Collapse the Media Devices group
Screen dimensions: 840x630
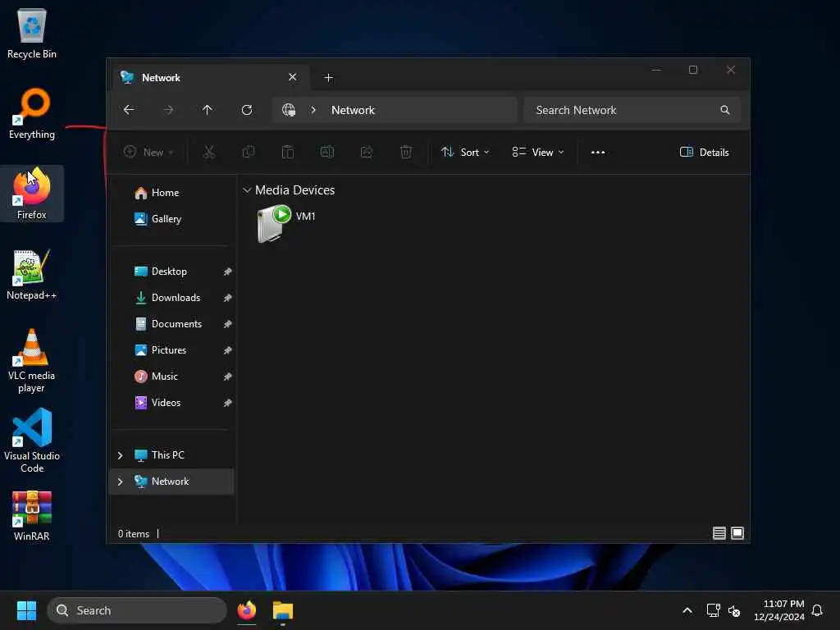click(247, 190)
